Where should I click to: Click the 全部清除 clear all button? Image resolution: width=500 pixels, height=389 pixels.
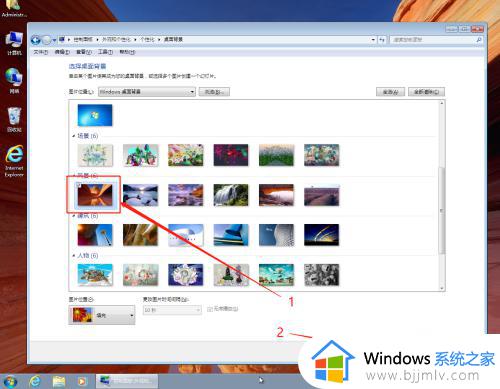coord(426,92)
